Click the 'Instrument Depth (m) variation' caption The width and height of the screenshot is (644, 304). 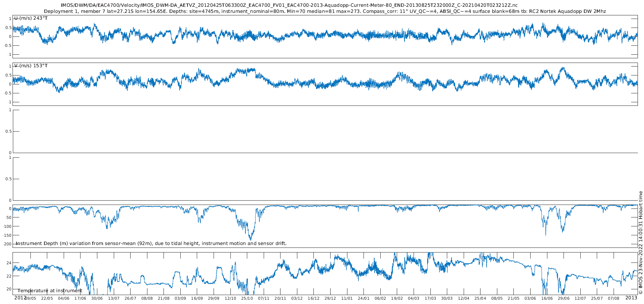coord(151,244)
